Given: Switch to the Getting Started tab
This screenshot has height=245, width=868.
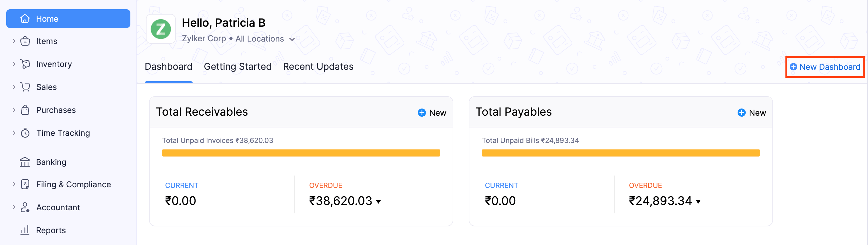Looking at the screenshot, I should pos(237,67).
